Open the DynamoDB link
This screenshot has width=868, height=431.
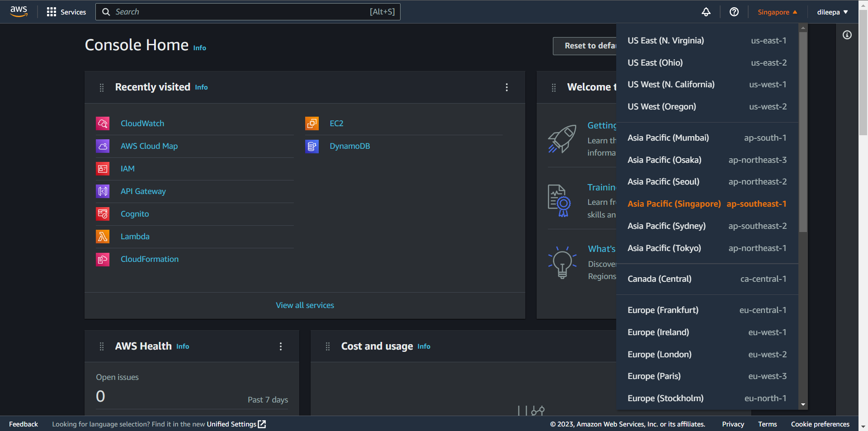[350, 146]
